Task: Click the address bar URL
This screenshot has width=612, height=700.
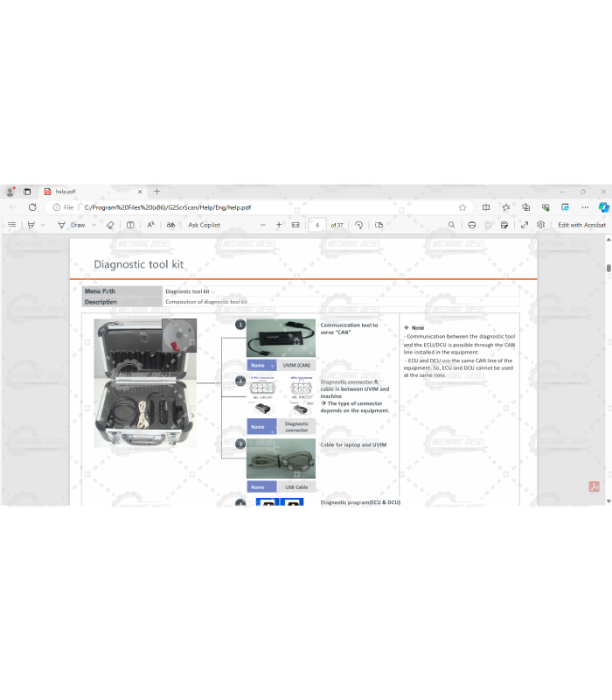Action: [167, 207]
